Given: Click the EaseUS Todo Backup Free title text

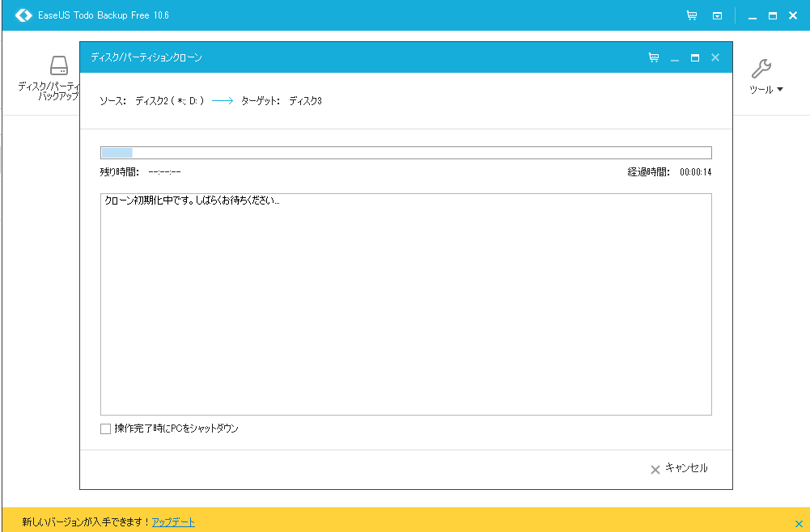Looking at the screenshot, I should coord(104,15).
